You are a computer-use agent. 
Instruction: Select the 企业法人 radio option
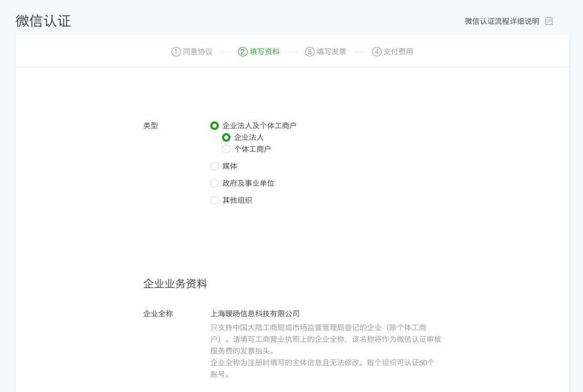tap(226, 137)
